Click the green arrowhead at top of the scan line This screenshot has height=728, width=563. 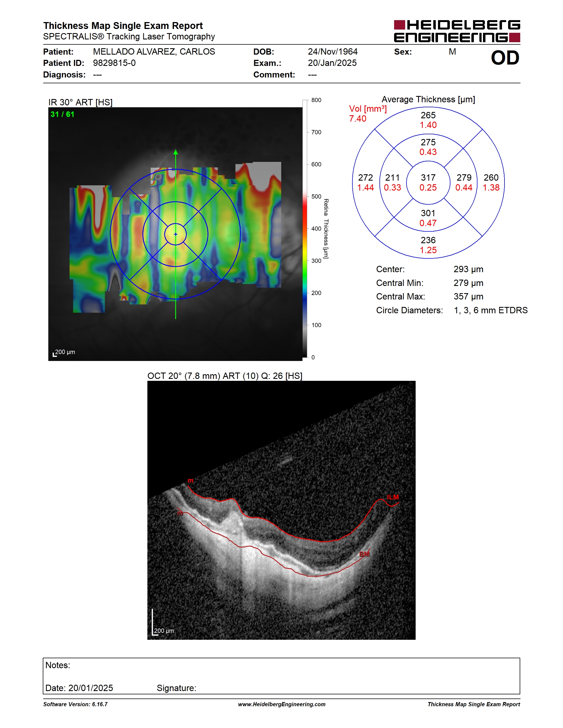click(176, 152)
